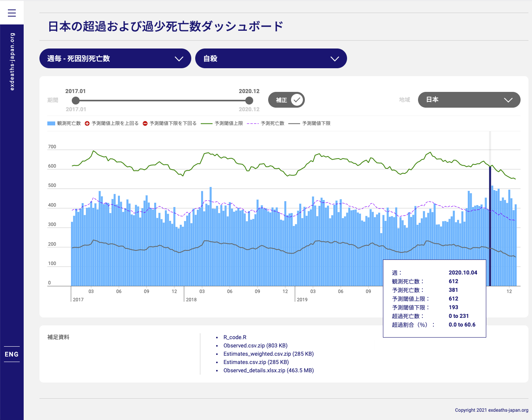The width and height of the screenshot is (532, 420).
Task: Click the exdeaths-japan.org sidebar label
Action: pos(12,62)
